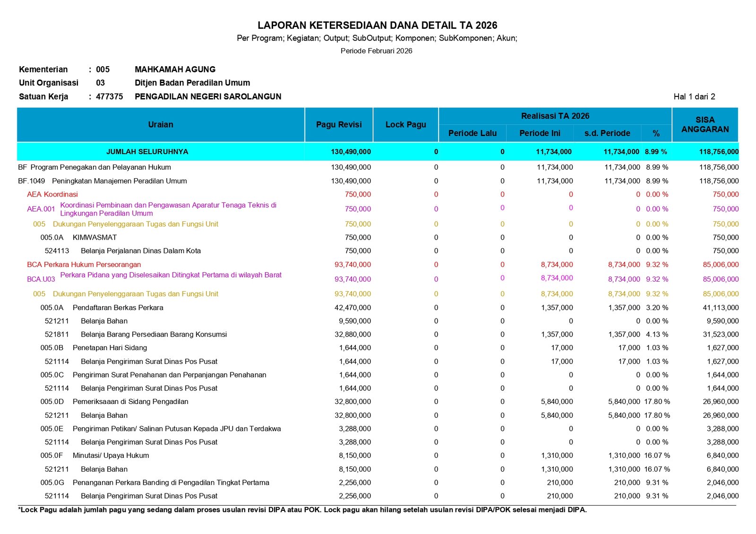Select the JUMLAH SELURUHNYA total row label
Screen dimensions: 756x534
tap(147, 152)
